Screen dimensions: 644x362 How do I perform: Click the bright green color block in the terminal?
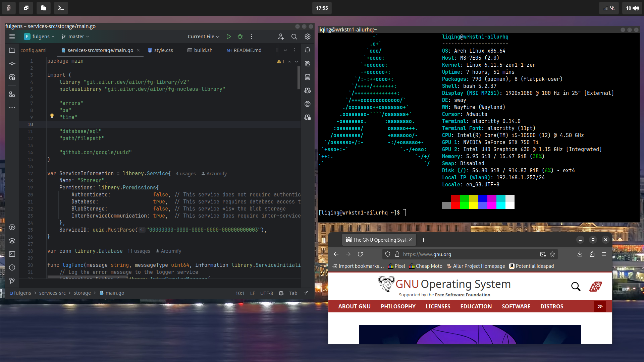click(x=465, y=205)
